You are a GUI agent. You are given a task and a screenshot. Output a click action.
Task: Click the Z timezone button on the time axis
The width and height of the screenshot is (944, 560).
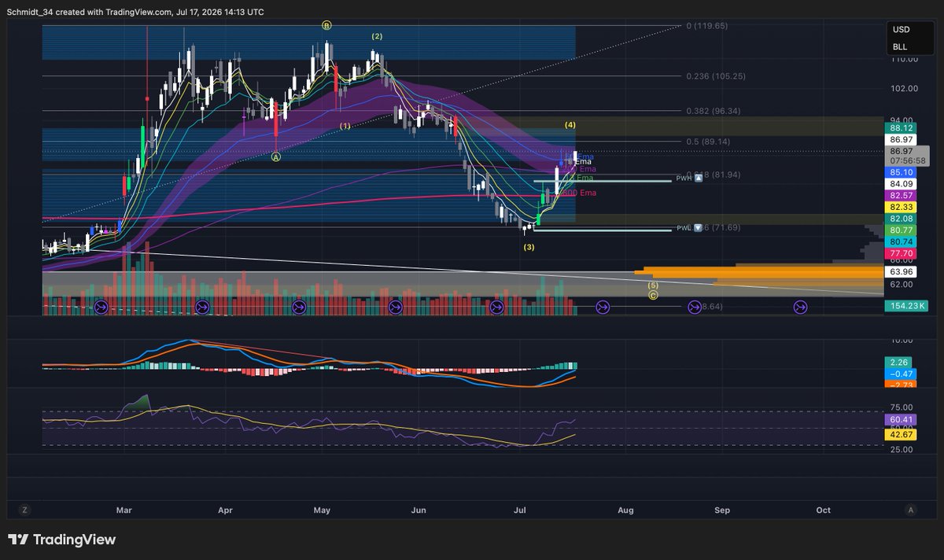(x=24, y=510)
